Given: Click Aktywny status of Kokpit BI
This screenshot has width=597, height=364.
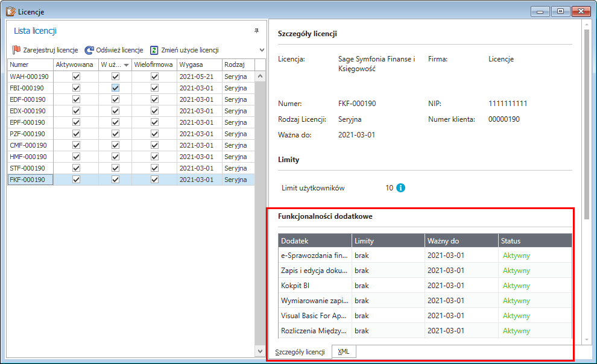Looking at the screenshot, I should (516, 286).
